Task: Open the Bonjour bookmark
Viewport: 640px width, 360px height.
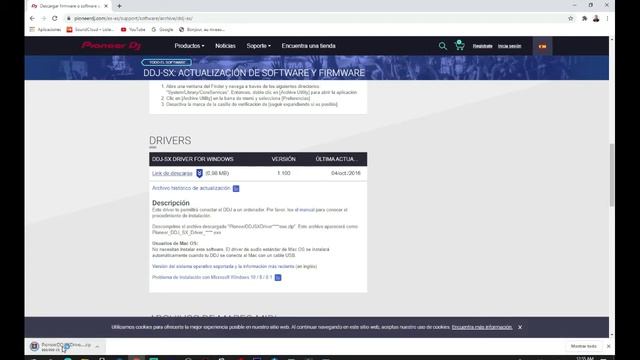Action: click(202, 29)
